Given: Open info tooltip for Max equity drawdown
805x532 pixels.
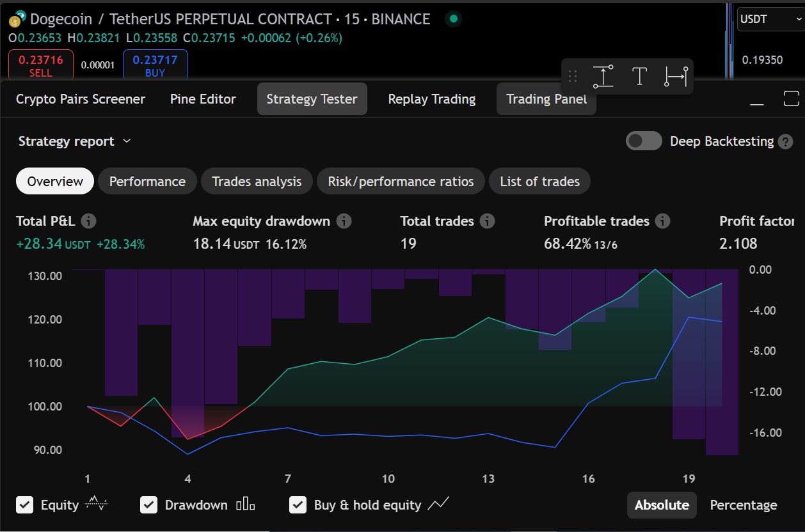Looking at the screenshot, I should (x=344, y=221).
